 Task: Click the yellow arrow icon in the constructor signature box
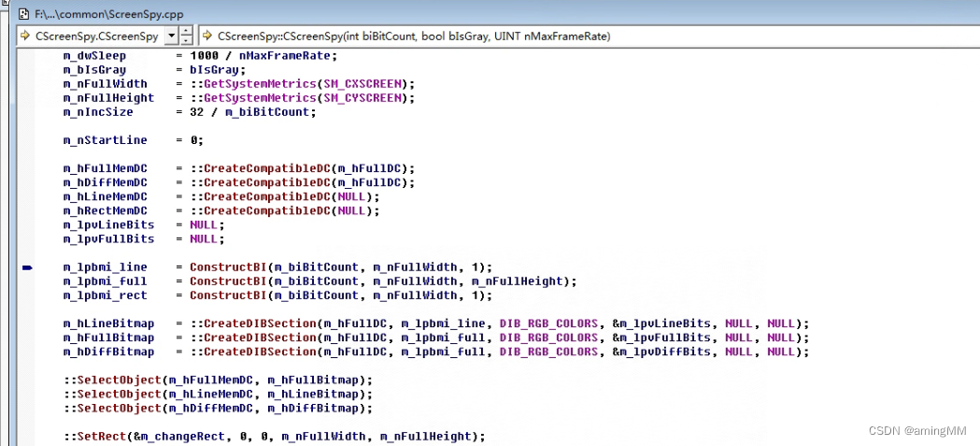[x=207, y=36]
